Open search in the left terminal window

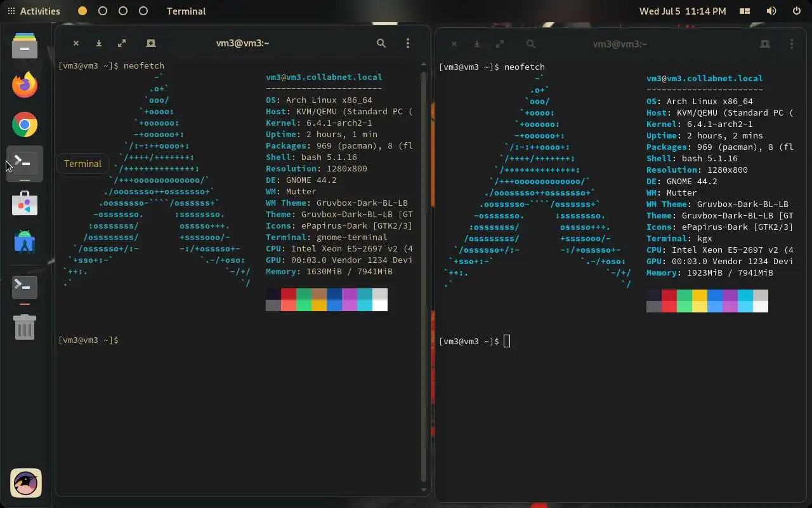pyautogui.click(x=381, y=43)
